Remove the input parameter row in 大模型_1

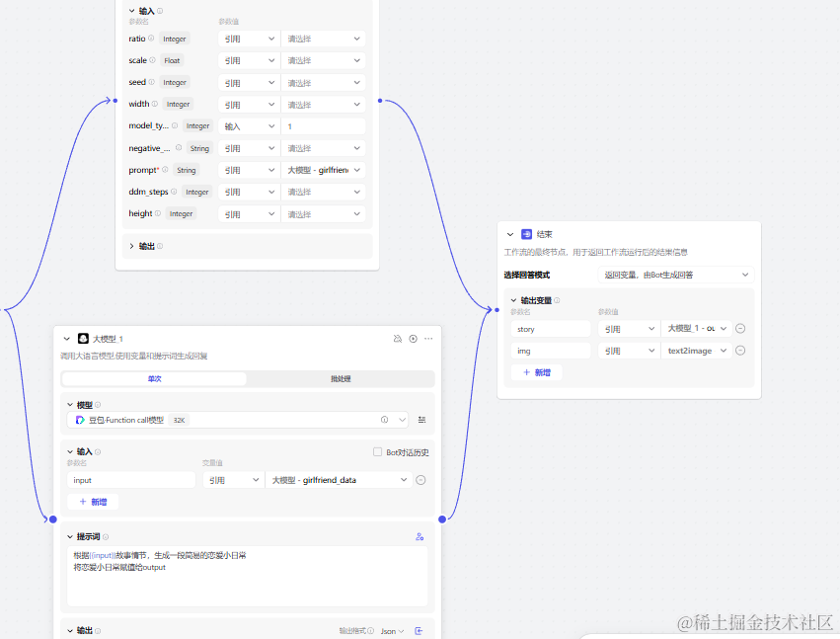tap(421, 480)
